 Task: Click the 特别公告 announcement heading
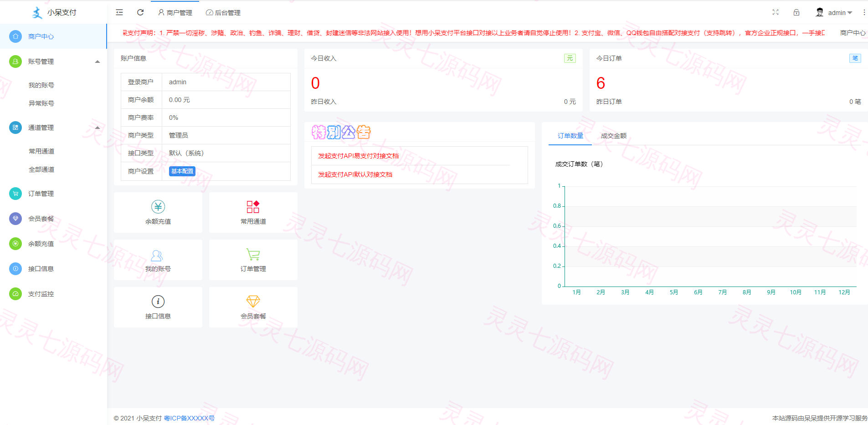pyautogui.click(x=341, y=132)
